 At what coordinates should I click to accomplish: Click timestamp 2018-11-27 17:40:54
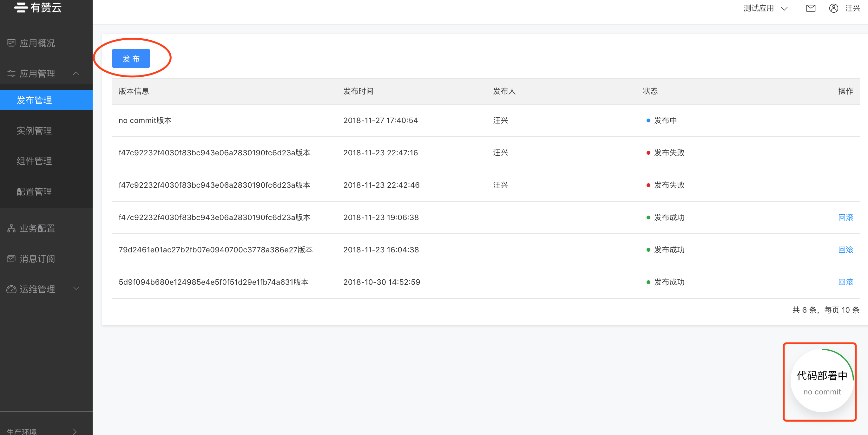(x=380, y=120)
